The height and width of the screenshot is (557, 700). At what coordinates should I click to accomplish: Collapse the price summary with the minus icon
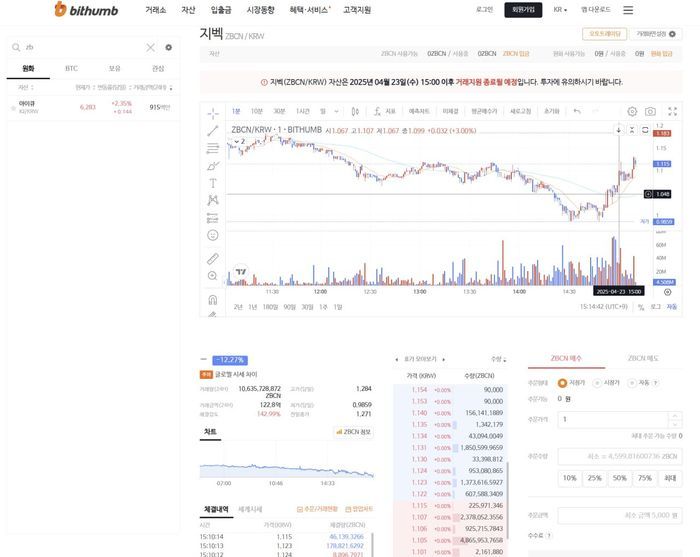[204, 359]
